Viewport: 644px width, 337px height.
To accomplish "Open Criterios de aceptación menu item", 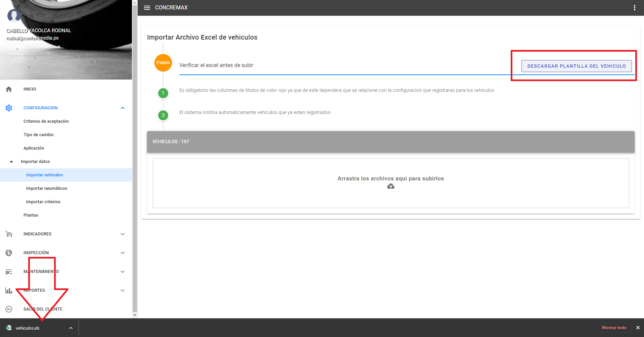I will 46,121.
